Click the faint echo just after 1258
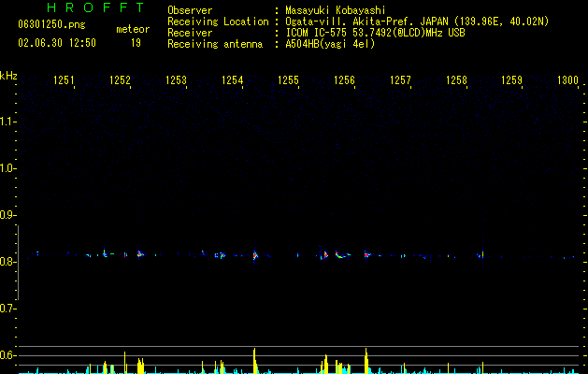Image resolution: width=588 pixels, height=374 pixels. (482, 254)
